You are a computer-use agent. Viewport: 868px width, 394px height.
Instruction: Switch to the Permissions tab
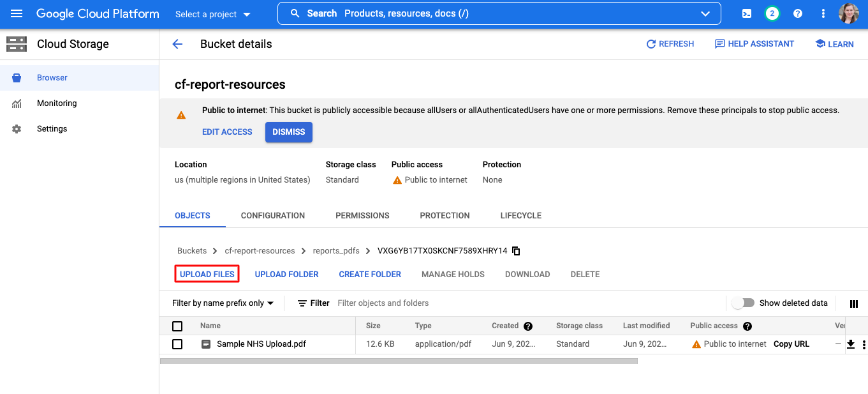pos(362,216)
